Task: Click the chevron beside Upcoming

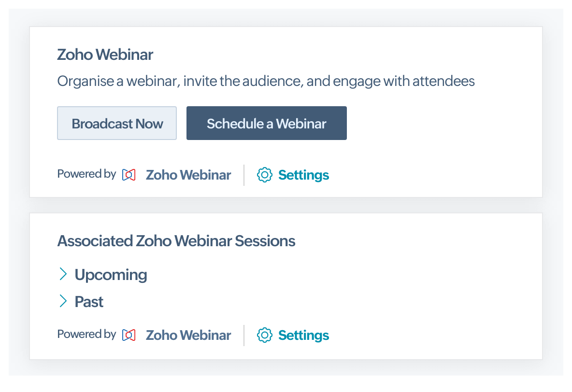Action: click(x=63, y=274)
